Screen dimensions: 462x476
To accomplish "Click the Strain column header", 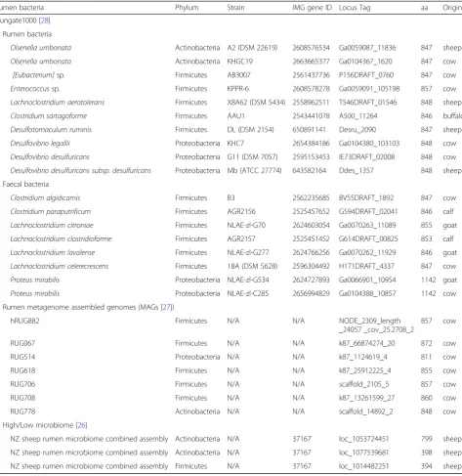I will (x=235, y=8).
